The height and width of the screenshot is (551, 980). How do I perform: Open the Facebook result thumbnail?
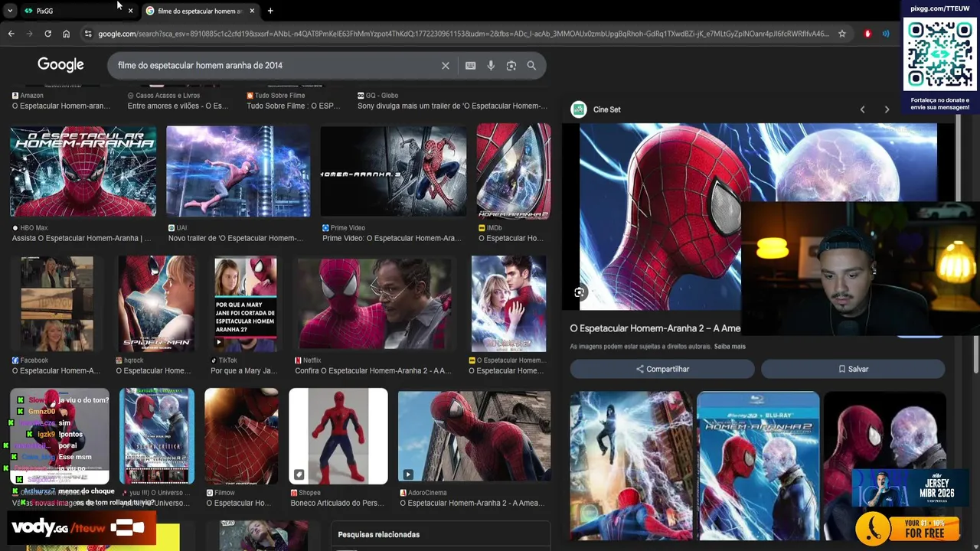coord(57,304)
